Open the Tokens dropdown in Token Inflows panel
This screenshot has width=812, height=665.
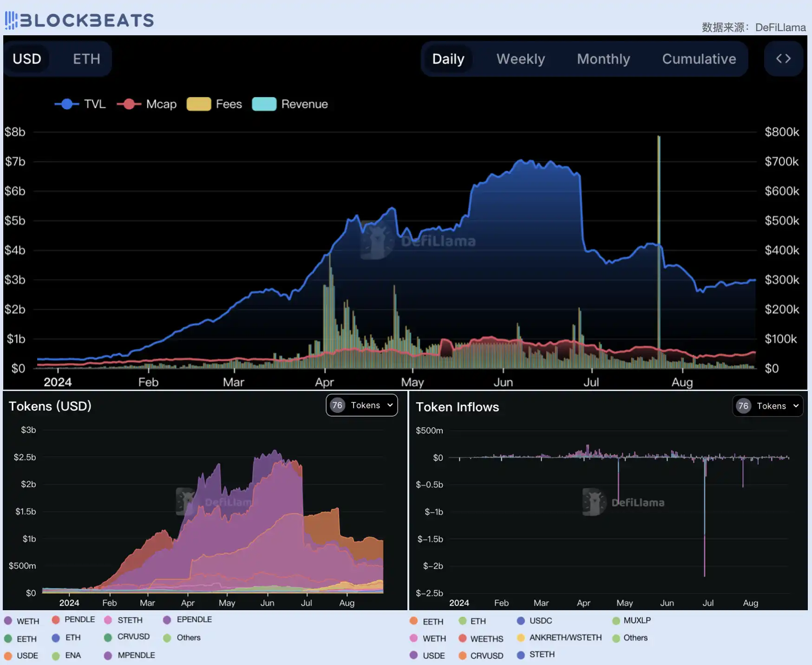(768, 406)
